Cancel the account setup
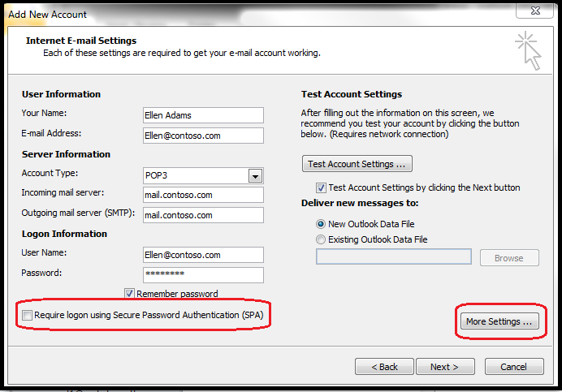This screenshot has width=562, height=392. (x=513, y=367)
